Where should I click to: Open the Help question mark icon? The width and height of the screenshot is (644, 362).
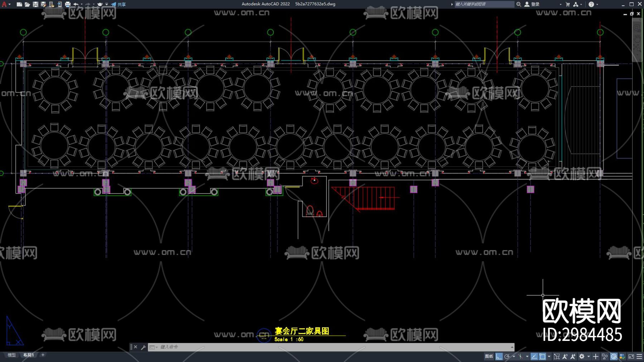[591, 4]
